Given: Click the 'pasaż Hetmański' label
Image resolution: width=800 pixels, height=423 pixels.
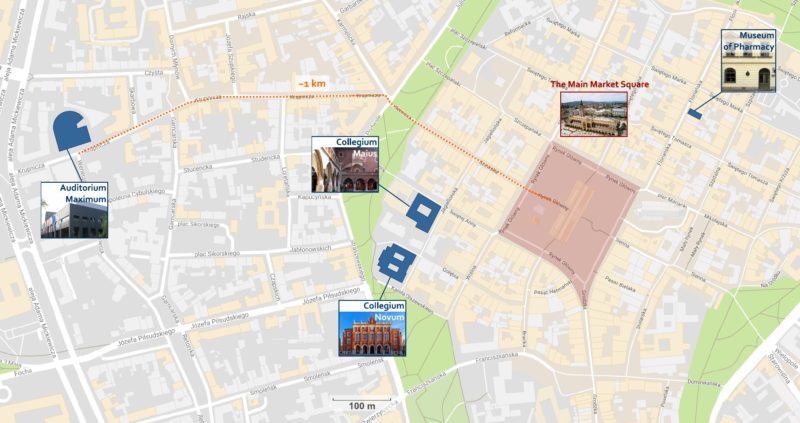Looking at the screenshot, I should click(552, 289).
